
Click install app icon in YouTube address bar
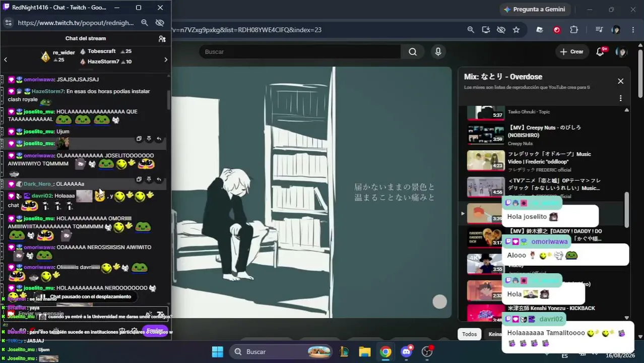click(x=486, y=30)
